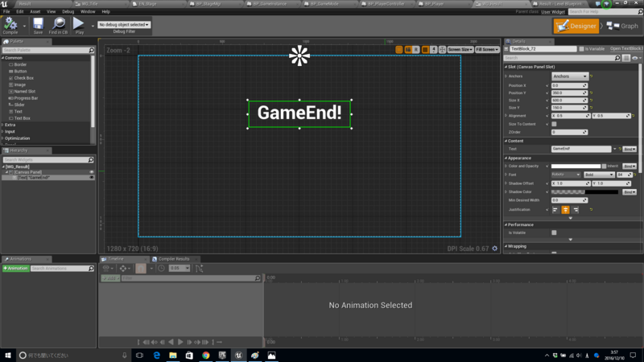644x362 pixels.
Task: Open the Roboto font family dropdown
Action: click(x=566, y=175)
